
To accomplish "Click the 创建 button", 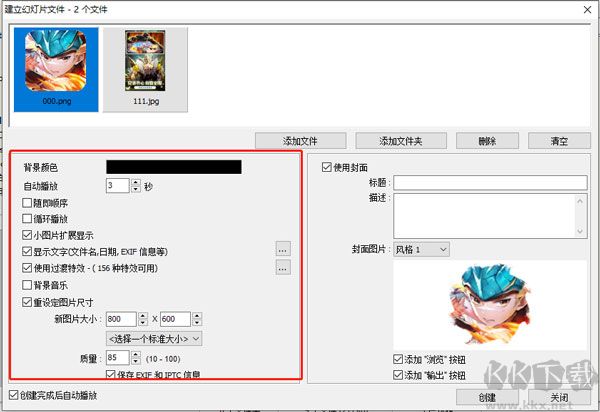I will point(487,397).
